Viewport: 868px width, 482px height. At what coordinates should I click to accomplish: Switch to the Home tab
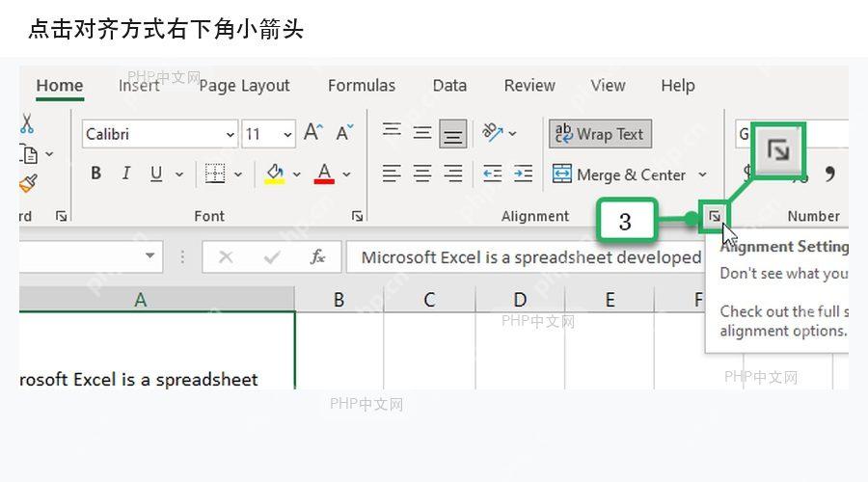60,86
